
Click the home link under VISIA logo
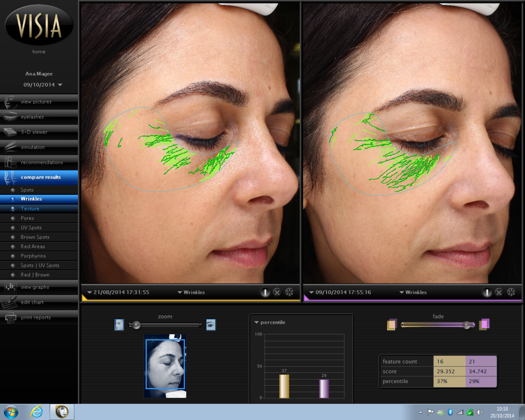pos(39,52)
